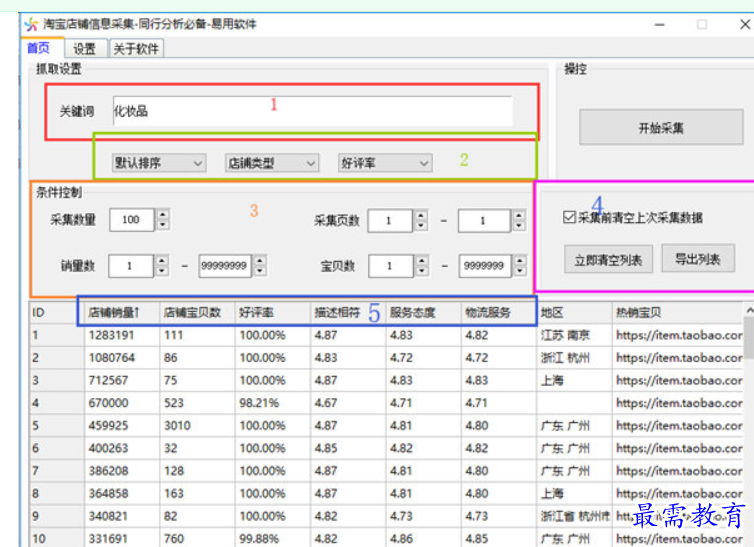Sort by the 店铺宝贝数 column header
Screen dimensions: 754x547
pos(197,312)
